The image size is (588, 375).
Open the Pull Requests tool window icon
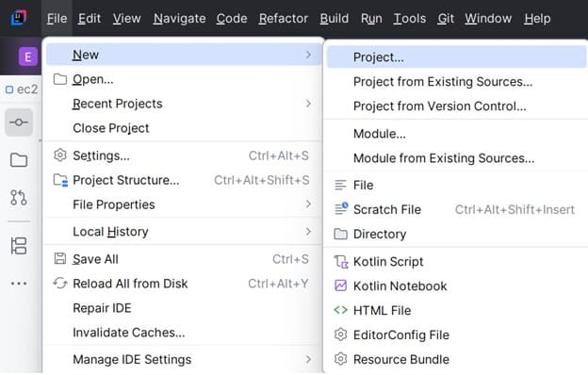(19, 198)
